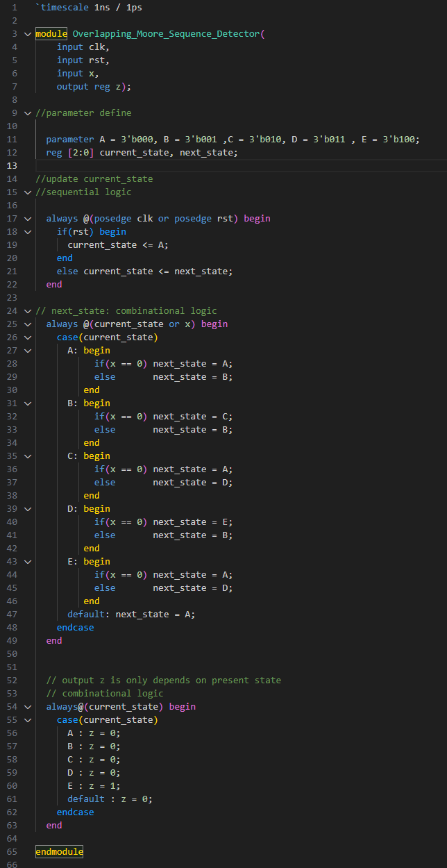Click the E : z = 1; output line
This screenshot has height=868, width=447.
coord(94,786)
